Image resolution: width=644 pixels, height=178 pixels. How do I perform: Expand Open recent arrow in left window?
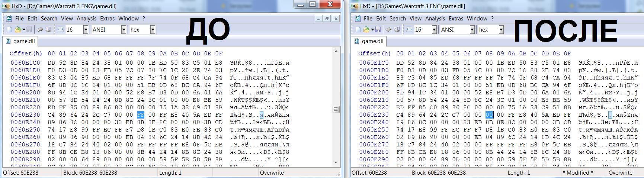23,30
